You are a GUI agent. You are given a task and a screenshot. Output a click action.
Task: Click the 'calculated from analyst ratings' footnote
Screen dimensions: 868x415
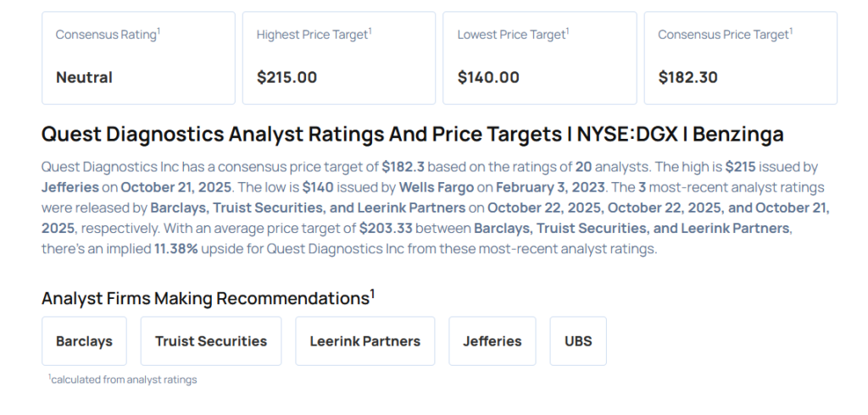tap(123, 379)
